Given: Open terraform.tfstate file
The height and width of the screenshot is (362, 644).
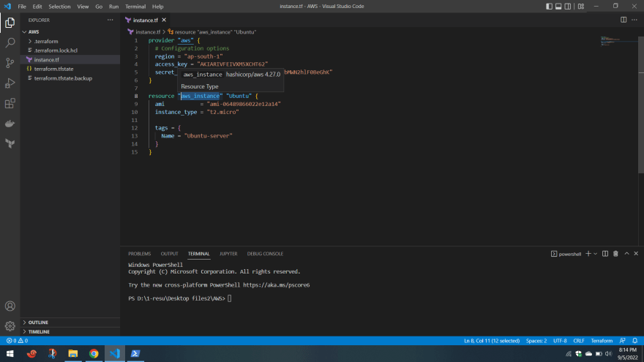Looking at the screenshot, I should (x=70, y=69).
